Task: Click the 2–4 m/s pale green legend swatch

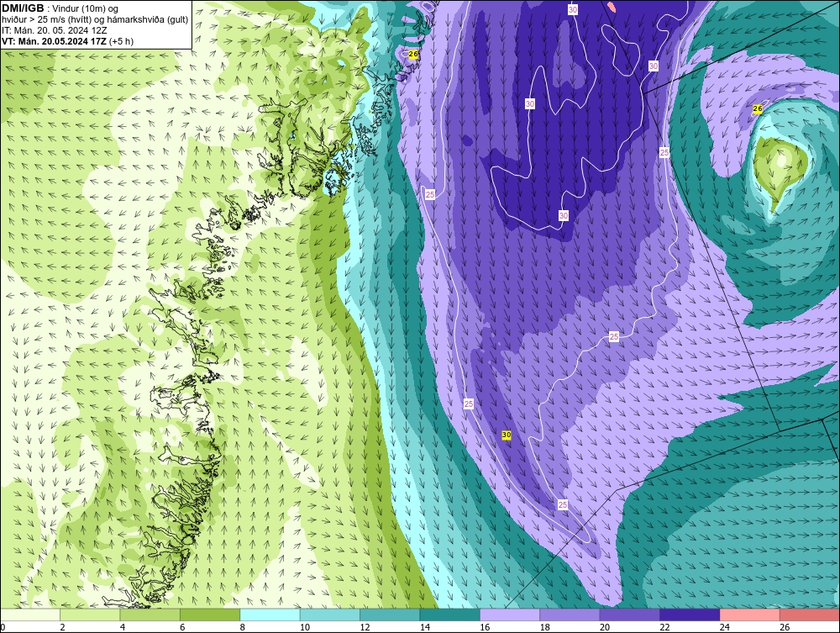Action: pos(90,615)
